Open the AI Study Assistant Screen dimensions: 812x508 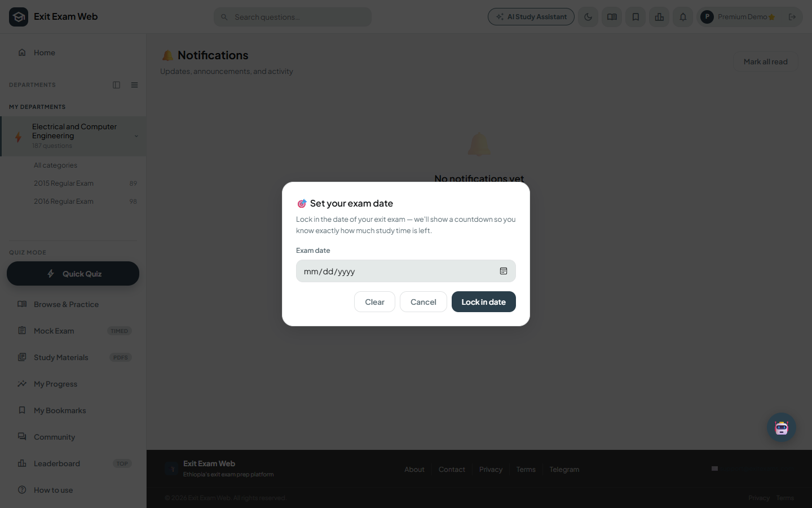point(531,17)
